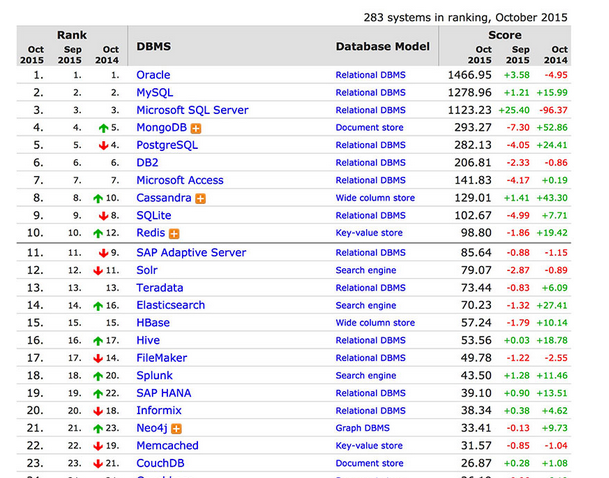
Task: Click the Database Model column header
Action: tap(383, 47)
